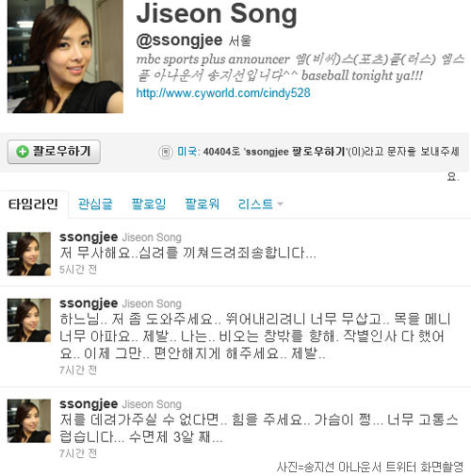Open ssongjee username on second tweet

[89, 304]
